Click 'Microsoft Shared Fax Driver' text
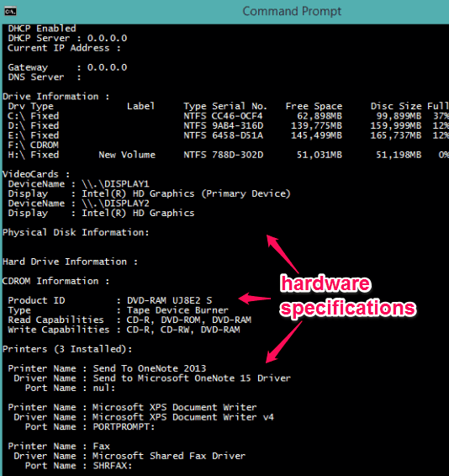This screenshot has height=476, width=449. (169, 456)
